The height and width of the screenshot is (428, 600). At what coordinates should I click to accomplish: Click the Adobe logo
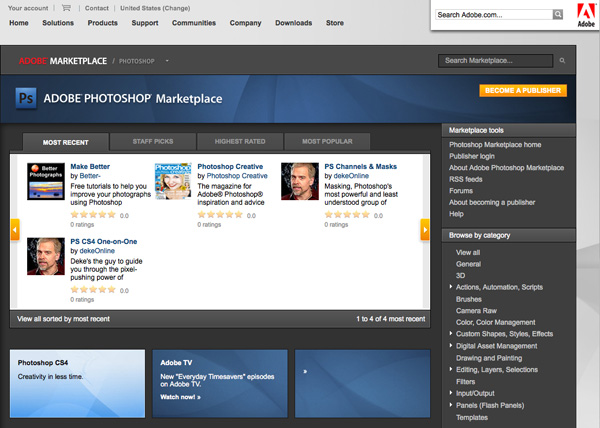(586, 15)
